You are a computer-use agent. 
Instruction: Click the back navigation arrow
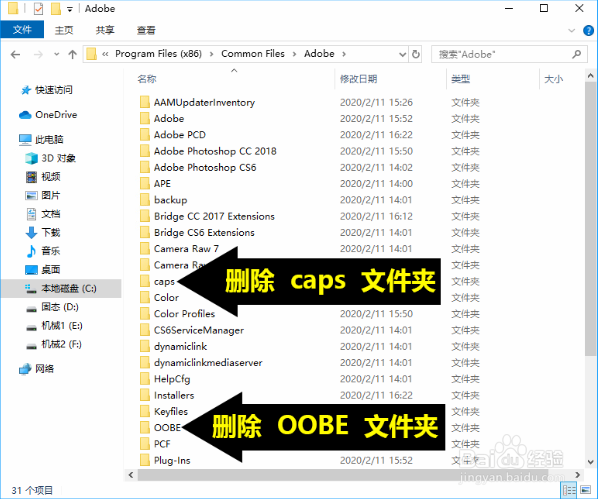click(x=15, y=55)
